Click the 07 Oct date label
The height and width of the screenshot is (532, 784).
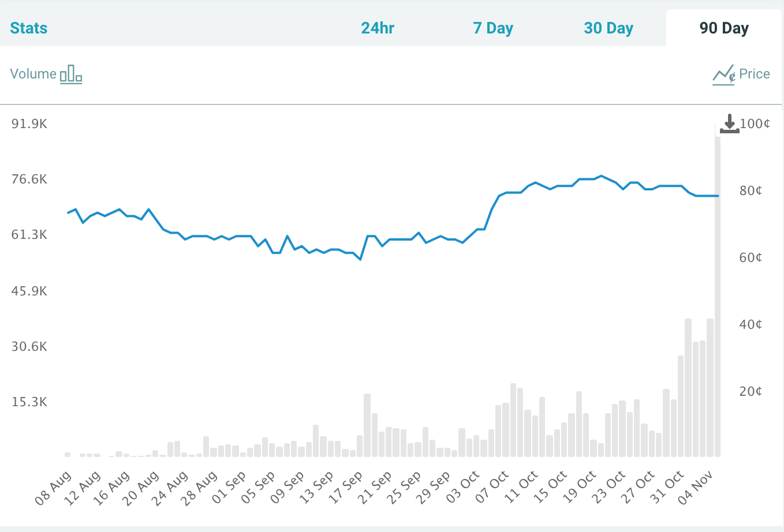(492, 488)
